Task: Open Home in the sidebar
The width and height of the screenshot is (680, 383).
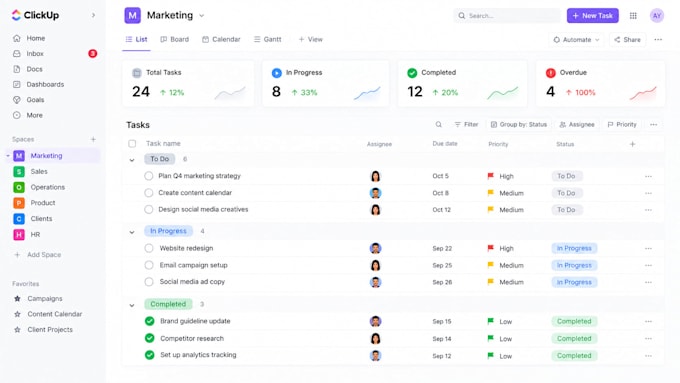Action: (36, 38)
